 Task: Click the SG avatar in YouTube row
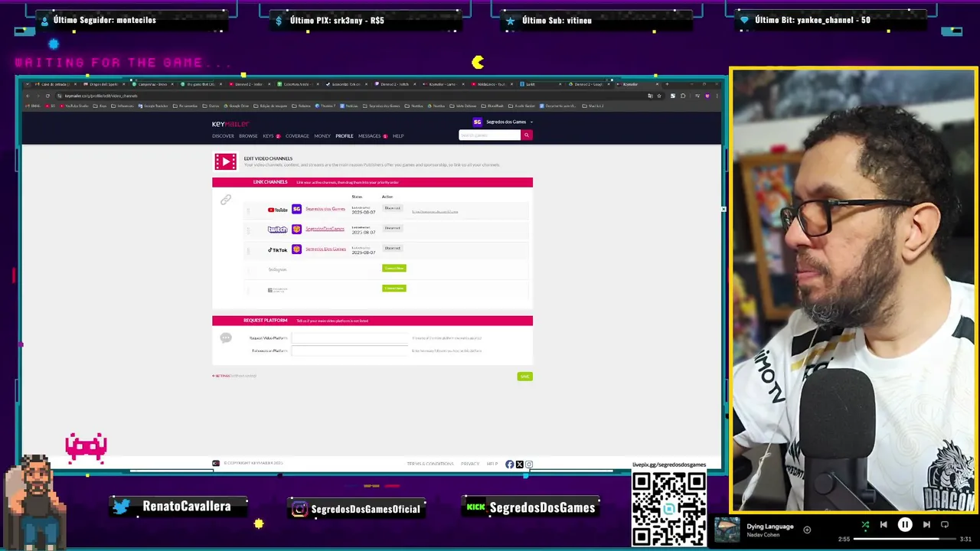tap(296, 209)
